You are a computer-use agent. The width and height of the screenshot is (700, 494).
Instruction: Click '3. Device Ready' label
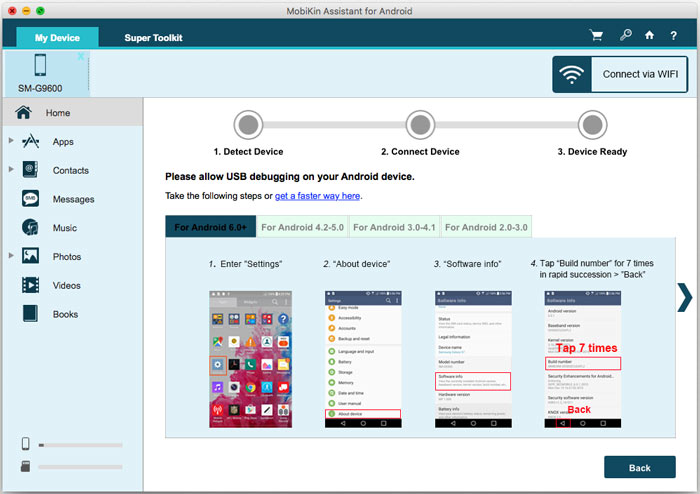(592, 152)
